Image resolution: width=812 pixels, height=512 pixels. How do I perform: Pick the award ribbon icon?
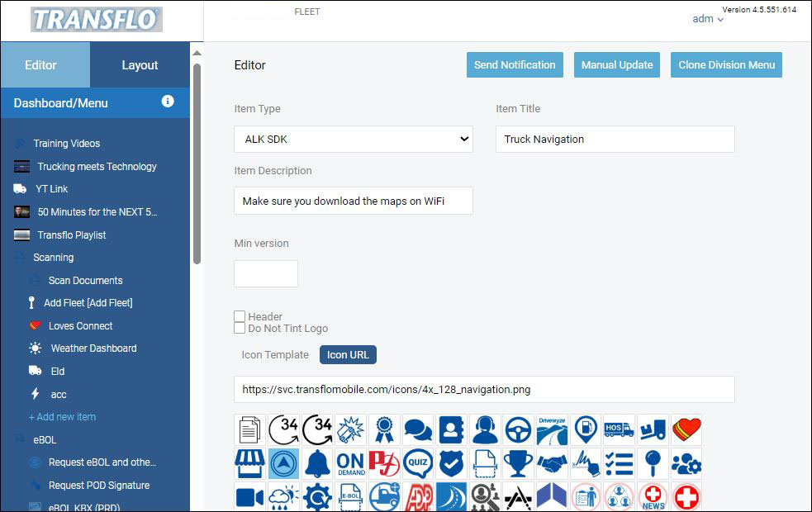tap(384, 429)
